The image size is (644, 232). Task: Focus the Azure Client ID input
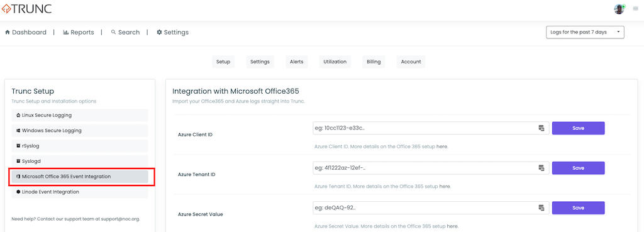(x=431, y=128)
